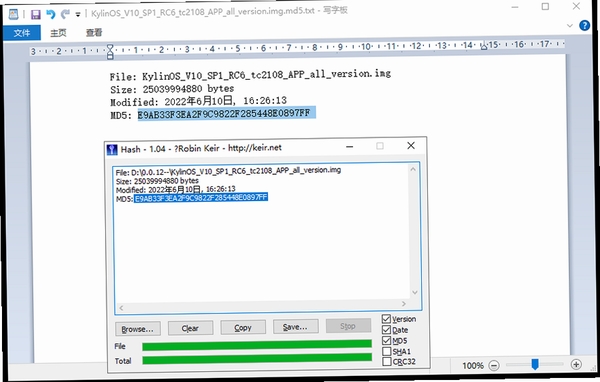
Task: Click the left indent marker on ruler
Action: [x=110, y=51]
